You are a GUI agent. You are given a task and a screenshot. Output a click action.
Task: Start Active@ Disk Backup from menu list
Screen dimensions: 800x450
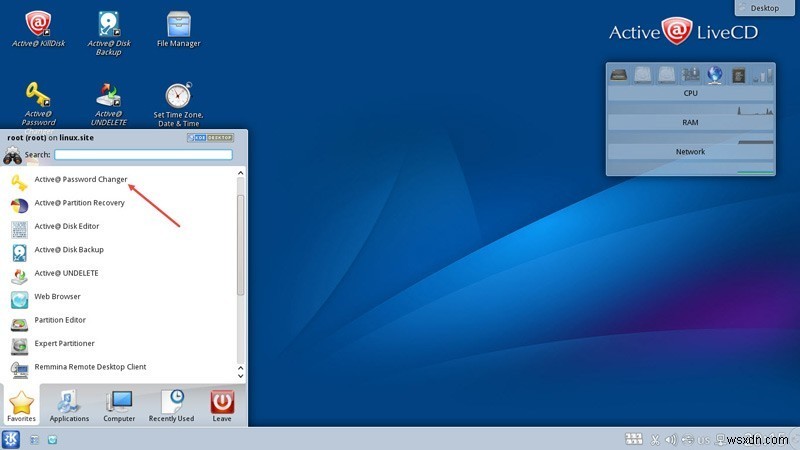[120, 250]
